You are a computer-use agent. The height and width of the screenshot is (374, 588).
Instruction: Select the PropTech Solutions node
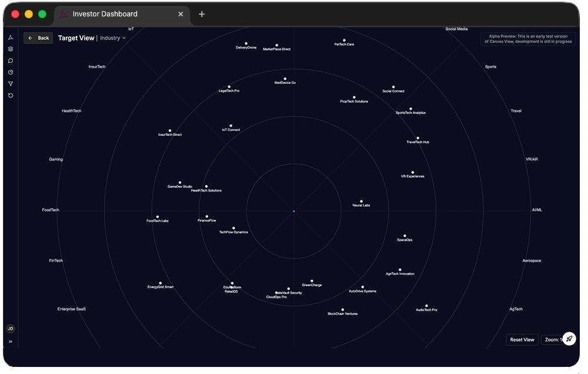354,97
